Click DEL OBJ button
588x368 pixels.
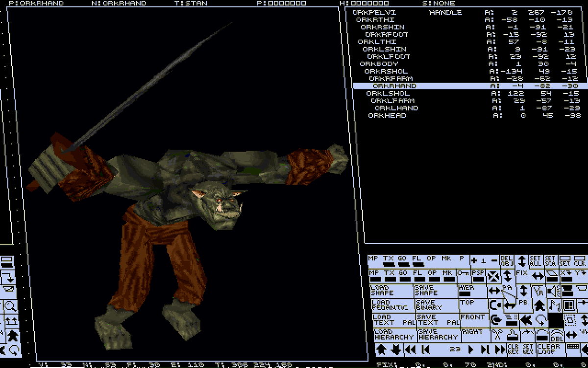(507, 261)
